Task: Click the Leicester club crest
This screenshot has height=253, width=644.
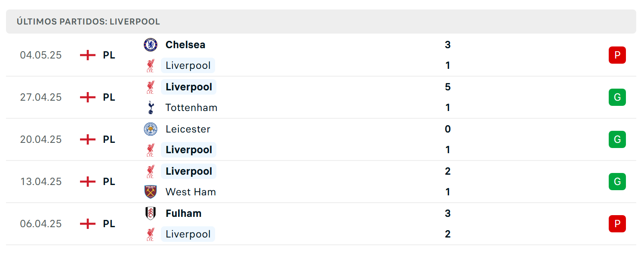Action: [151, 129]
